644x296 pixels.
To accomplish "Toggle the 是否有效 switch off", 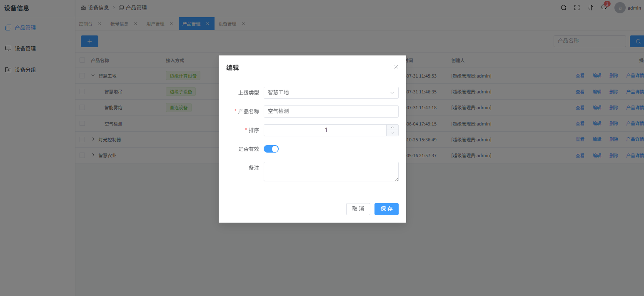I will point(271,149).
